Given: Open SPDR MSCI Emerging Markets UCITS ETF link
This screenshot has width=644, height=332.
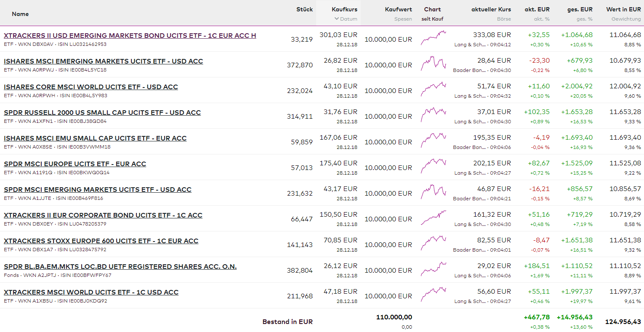Looking at the screenshot, I should coord(98,190).
